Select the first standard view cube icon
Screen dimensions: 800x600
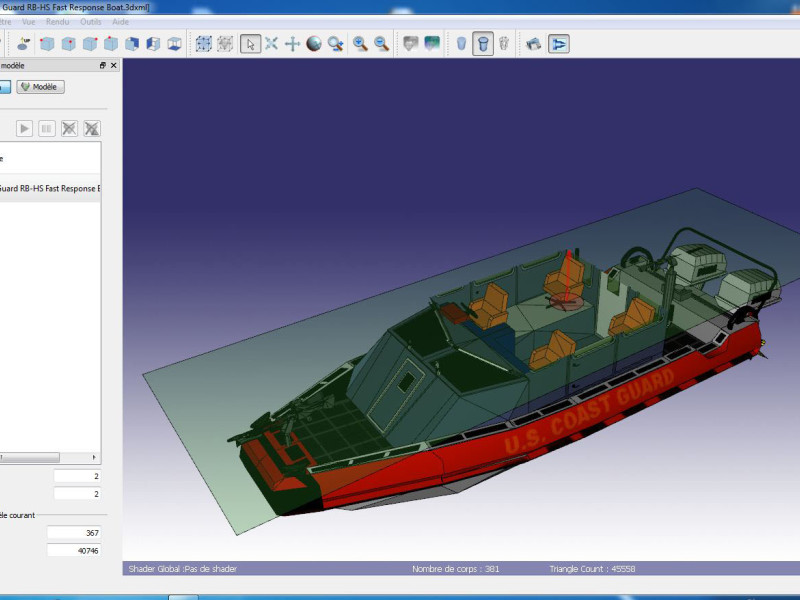47,44
